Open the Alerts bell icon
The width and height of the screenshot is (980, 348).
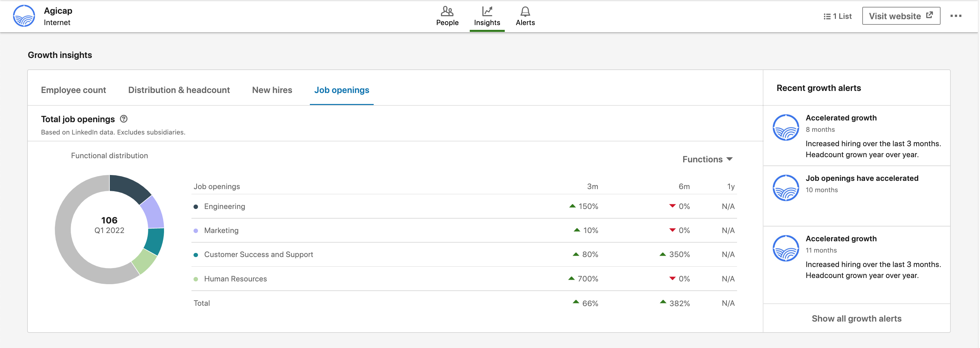pos(525,11)
